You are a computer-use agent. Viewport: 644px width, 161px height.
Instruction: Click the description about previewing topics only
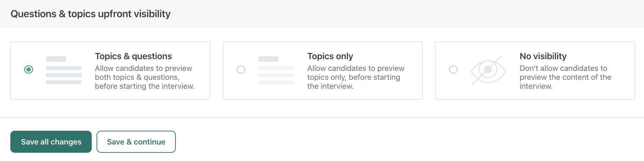click(356, 77)
